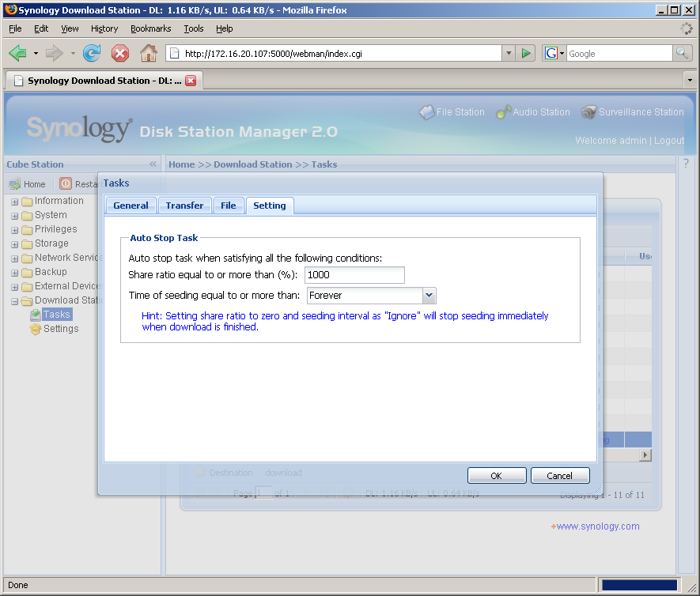Click the share ratio input field
The width and height of the screenshot is (700, 596).
coord(355,275)
